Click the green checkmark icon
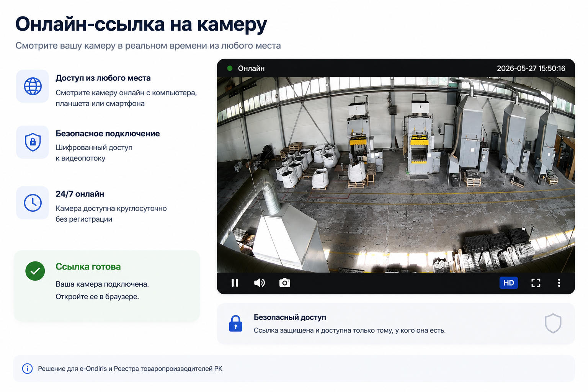This screenshot has width=588, height=392. (x=35, y=271)
